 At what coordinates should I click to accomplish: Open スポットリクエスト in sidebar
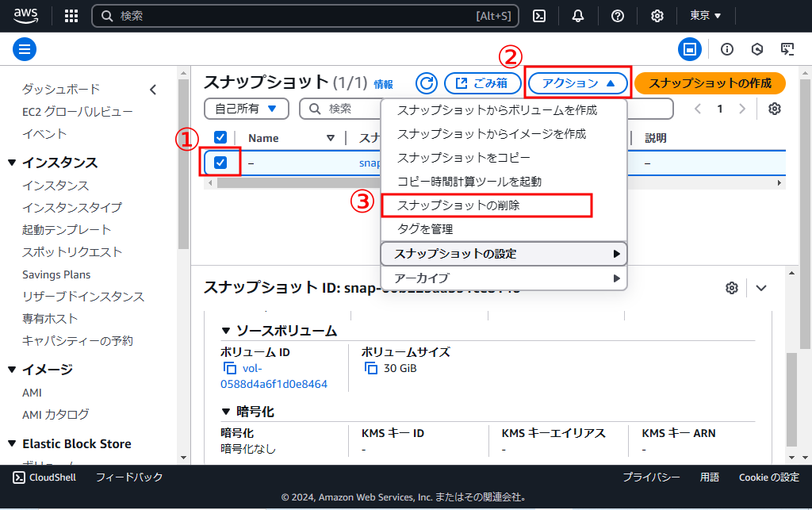[72, 251]
